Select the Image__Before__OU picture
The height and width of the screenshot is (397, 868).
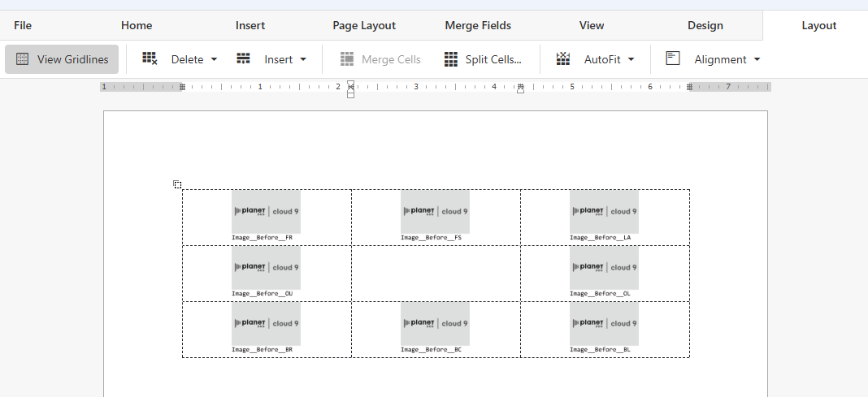point(267,268)
